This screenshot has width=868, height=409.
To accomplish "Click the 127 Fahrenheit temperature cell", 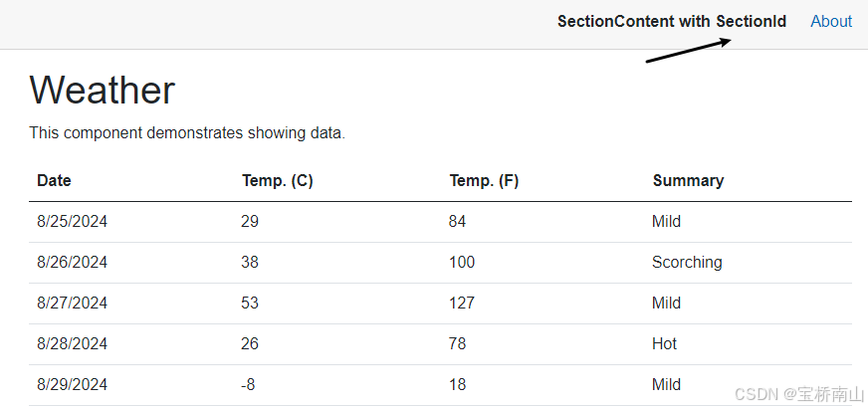I will click(462, 303).
